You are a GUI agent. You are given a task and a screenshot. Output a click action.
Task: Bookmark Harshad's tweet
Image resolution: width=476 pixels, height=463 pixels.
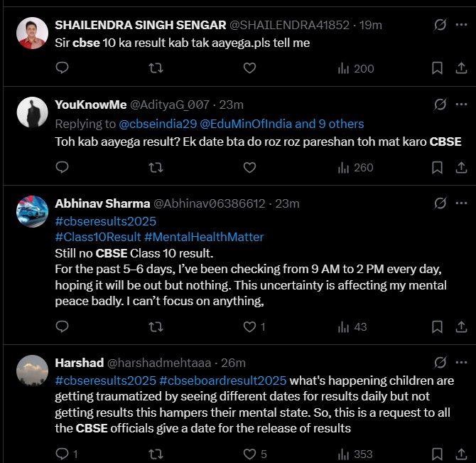438,454
